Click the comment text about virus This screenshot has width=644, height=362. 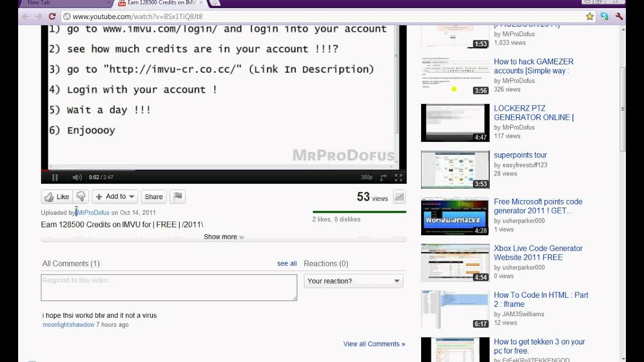(100, 315)
